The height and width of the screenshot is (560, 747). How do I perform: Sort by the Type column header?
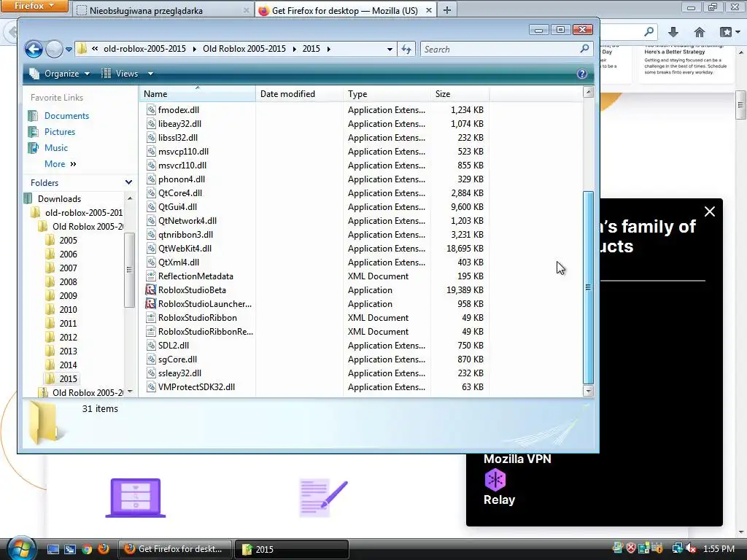click(387, 94)
